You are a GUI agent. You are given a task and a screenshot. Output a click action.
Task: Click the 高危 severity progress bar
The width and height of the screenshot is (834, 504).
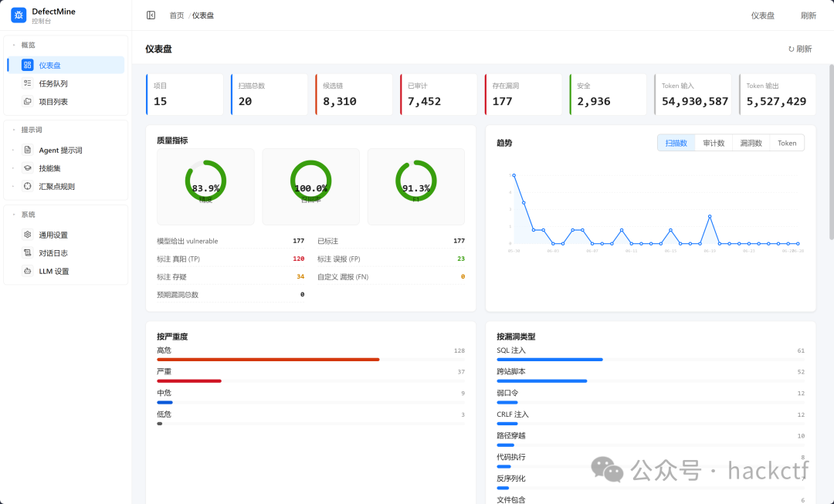pyautogui.click(x=310, y=360)
